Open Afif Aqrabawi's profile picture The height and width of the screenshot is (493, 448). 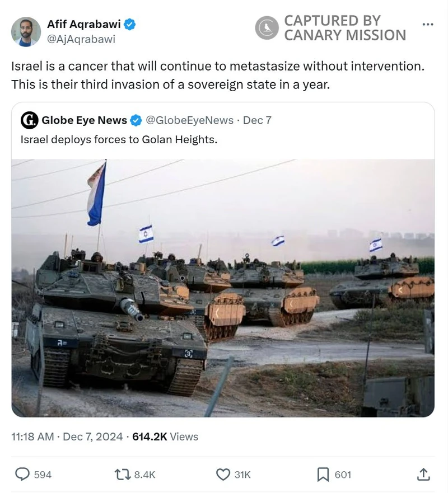point(26,31)
